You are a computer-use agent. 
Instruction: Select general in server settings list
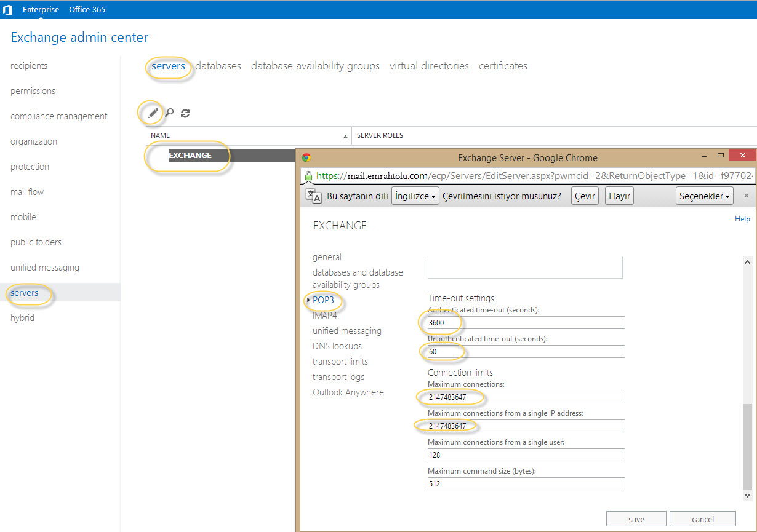click(327, 257)
